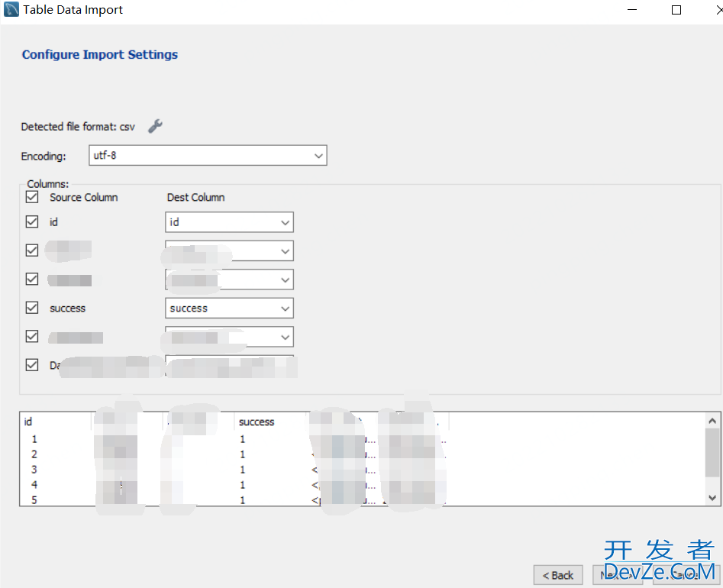This screenshot has height=588, width=723.
Task: Toggle checkbox directly below the success row
Action: pyautogui.click(x=32, y=336)
